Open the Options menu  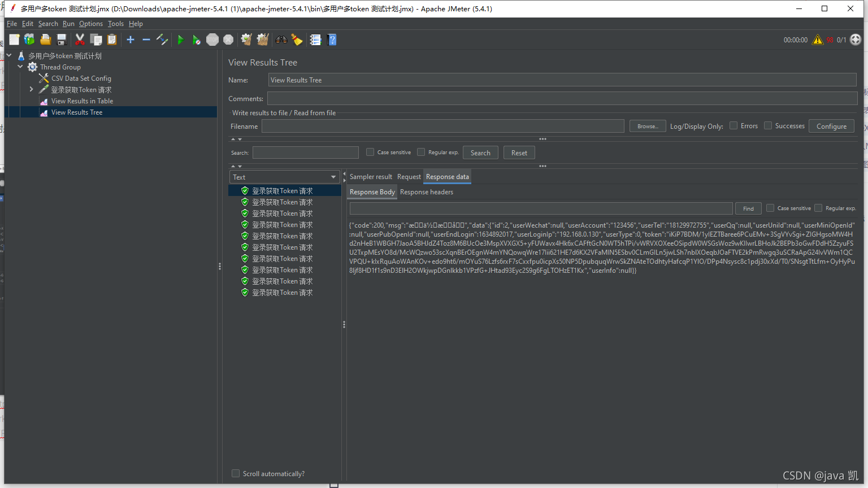(x=91, y=24)
